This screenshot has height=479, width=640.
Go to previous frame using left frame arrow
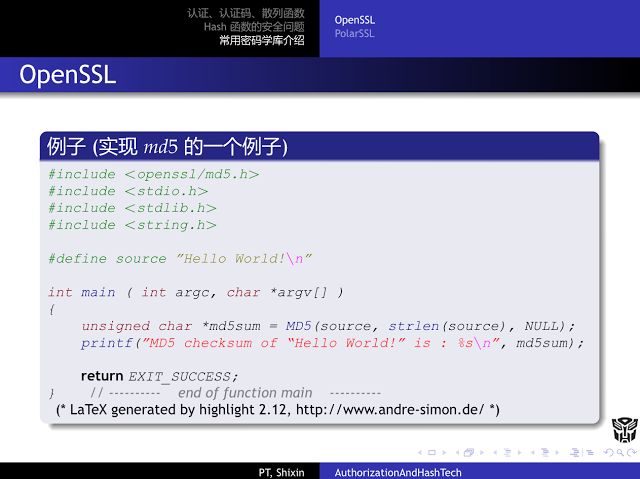458,452
